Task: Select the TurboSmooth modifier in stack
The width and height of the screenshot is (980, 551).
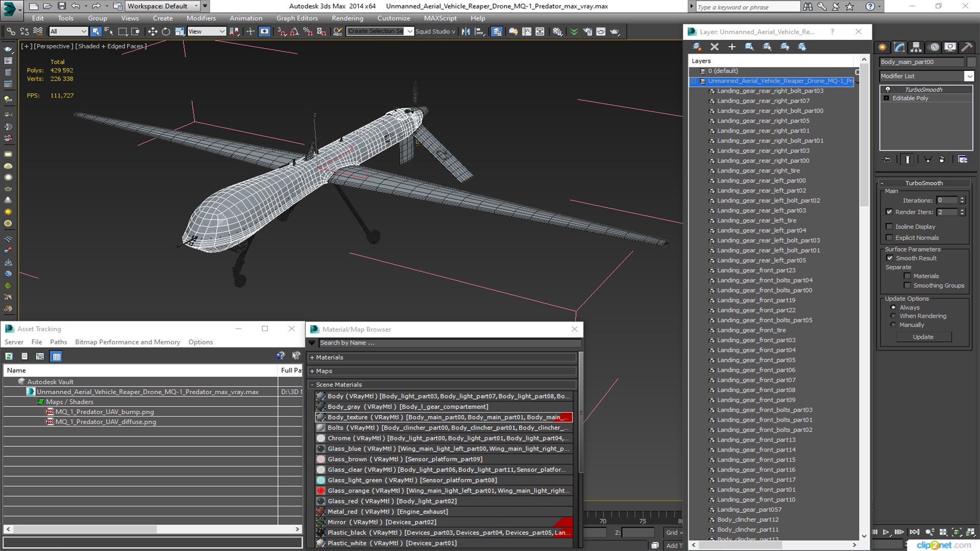Action: coord(923,90)
